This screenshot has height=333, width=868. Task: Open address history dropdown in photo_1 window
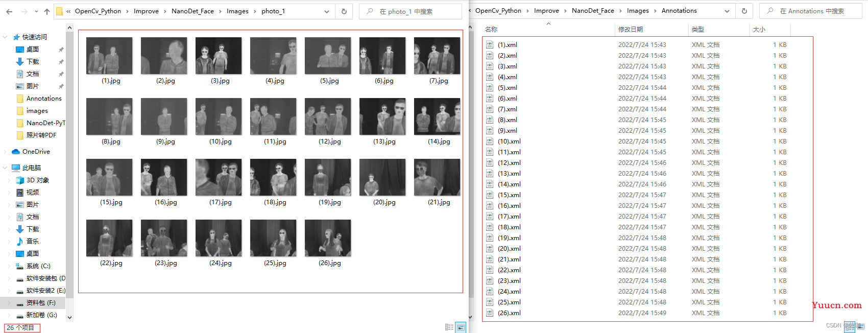point(327,11)
